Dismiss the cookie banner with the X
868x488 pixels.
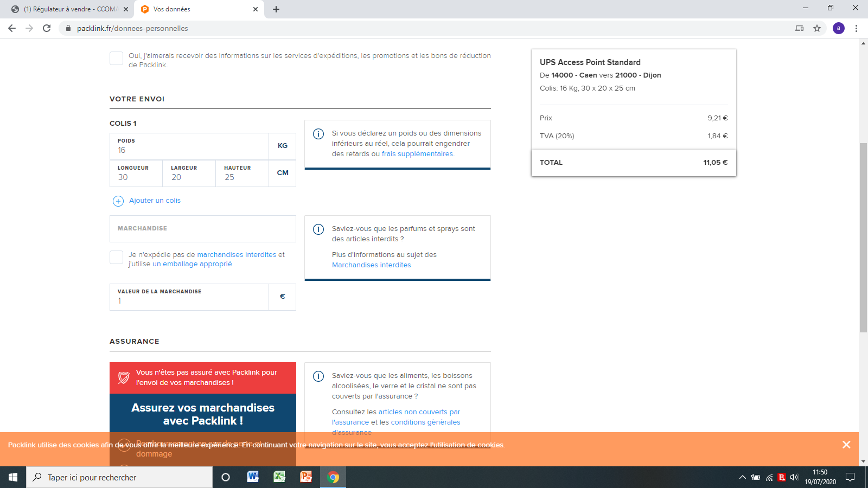click(x=846, y=445)
